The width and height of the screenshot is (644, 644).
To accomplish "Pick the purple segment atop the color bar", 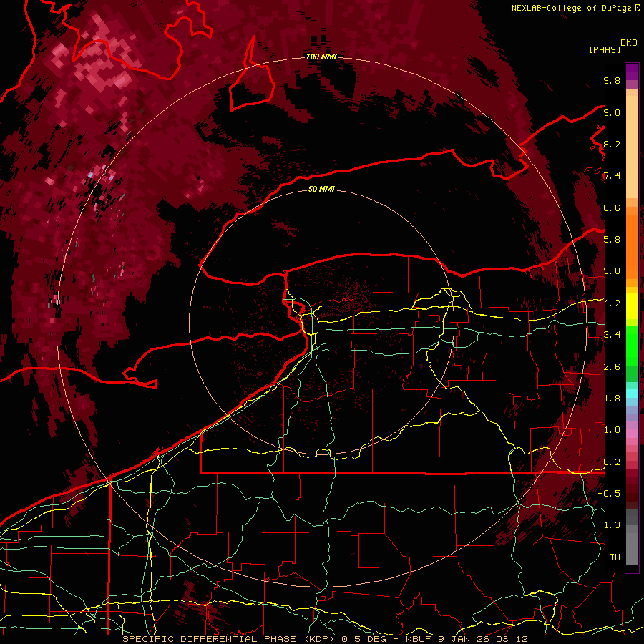I will click(632, 72).
